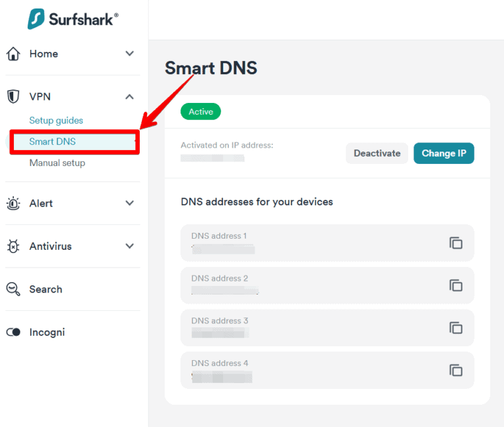Open Setup guides in sidebar
Image resolution: width=504 pixels, height=427 pixels.
point(56,121)
